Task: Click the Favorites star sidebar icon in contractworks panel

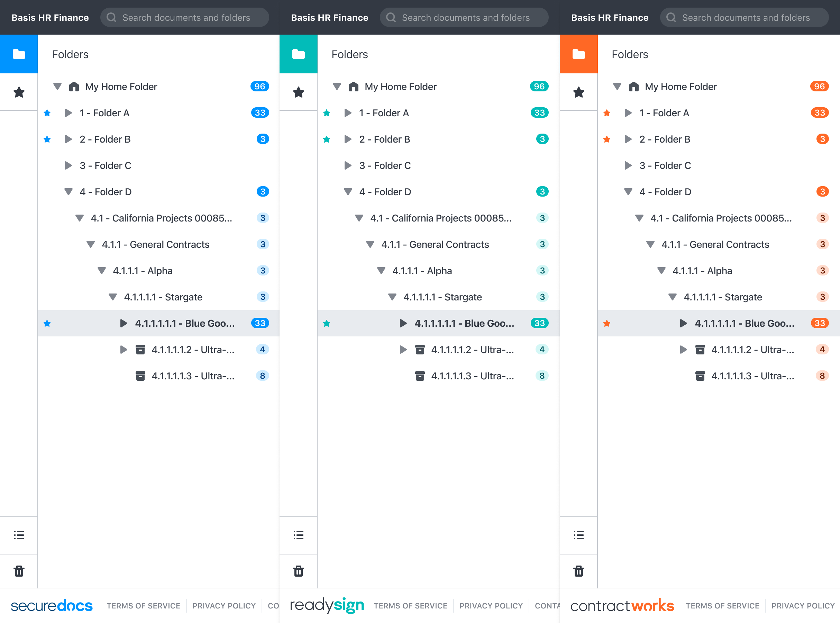Action: (578, 92)
